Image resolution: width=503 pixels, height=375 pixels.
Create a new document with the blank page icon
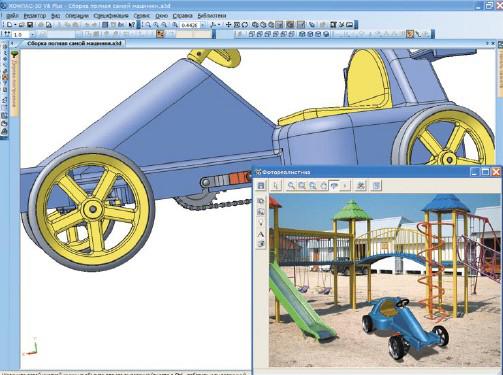tap(9, 25)
